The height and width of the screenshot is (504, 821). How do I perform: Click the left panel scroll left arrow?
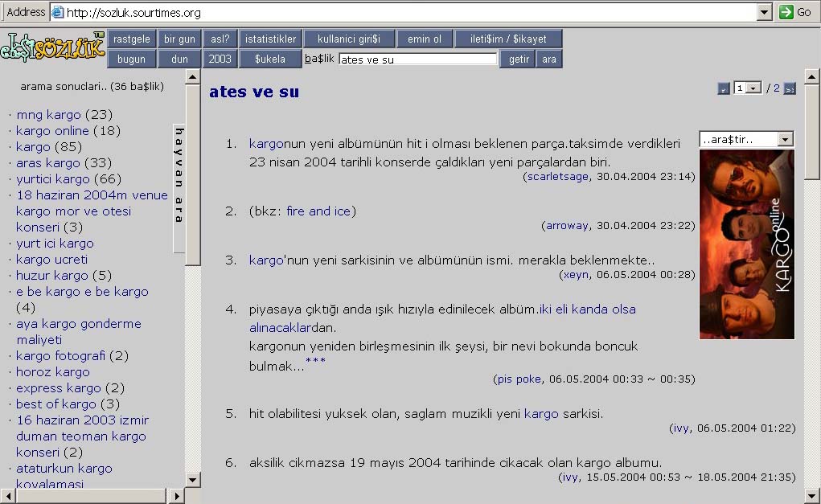[8, 496]
